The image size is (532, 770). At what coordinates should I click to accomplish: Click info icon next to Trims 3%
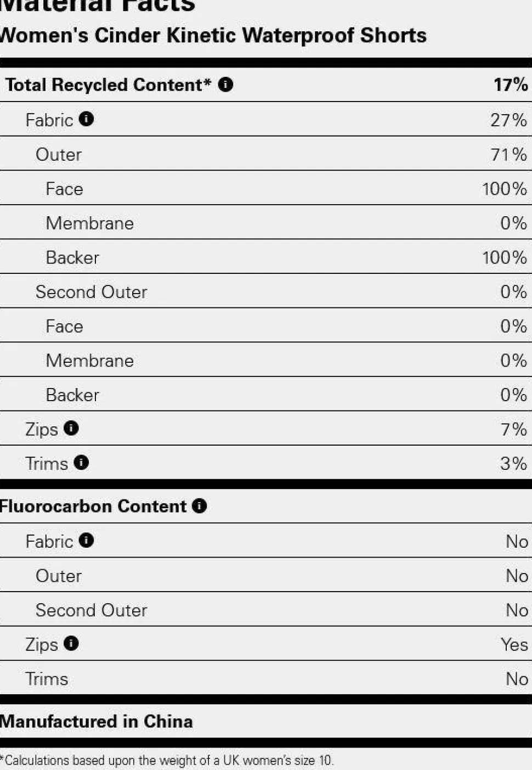pyautogui.click(x=81, y=462)
